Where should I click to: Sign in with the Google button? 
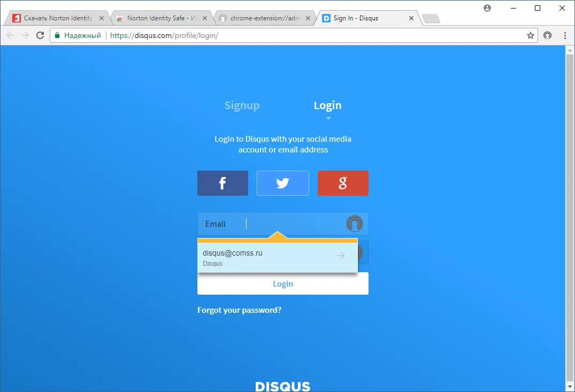[343, 183]
